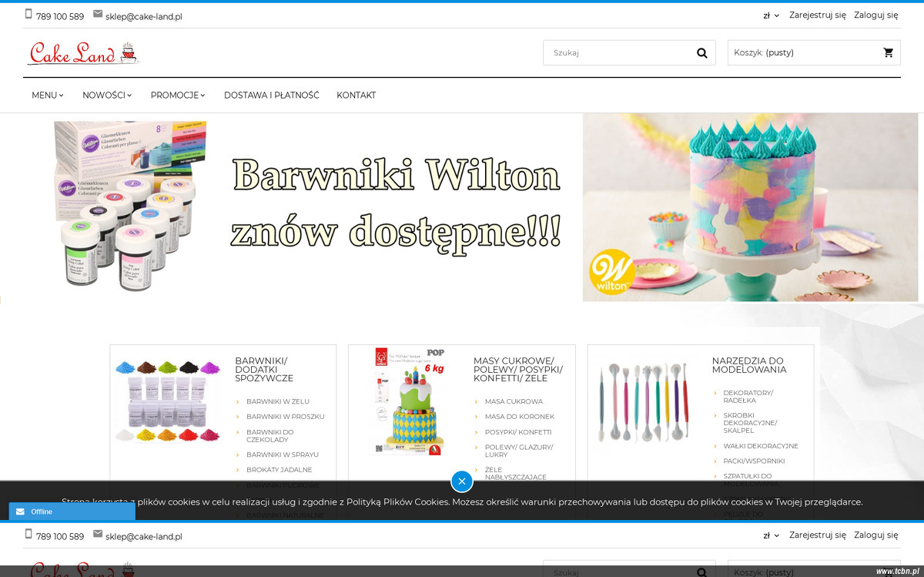Open MASA DO KORONEK link
The height and width of the screenshot is (577, 924).
click(x=520, y=417)
